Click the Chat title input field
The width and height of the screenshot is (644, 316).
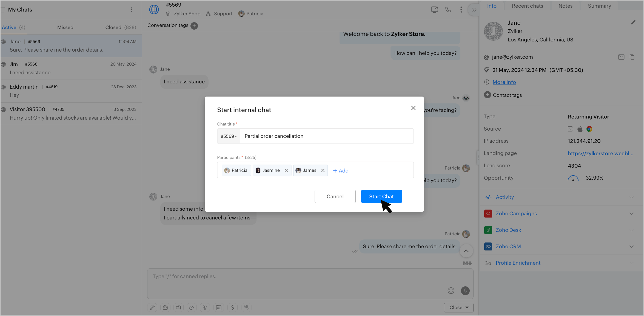(326, 136)
